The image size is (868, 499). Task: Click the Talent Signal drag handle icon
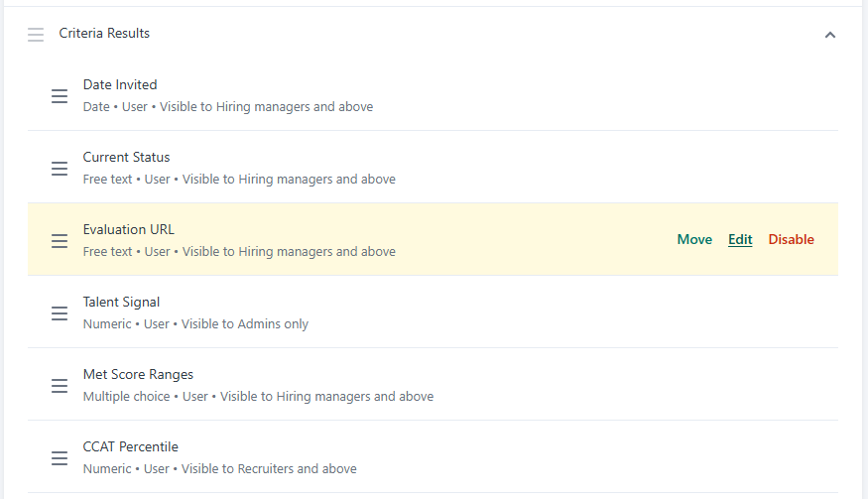60,313
